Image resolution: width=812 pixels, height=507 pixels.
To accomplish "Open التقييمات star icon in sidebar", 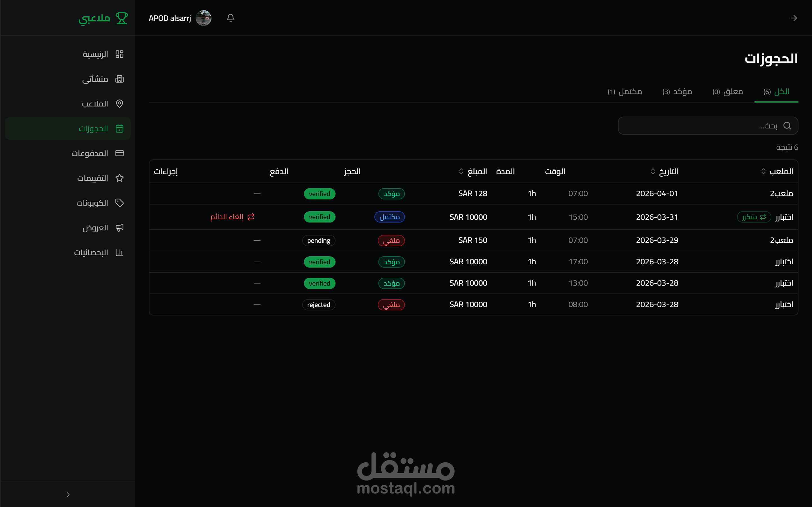I will 120,178.
